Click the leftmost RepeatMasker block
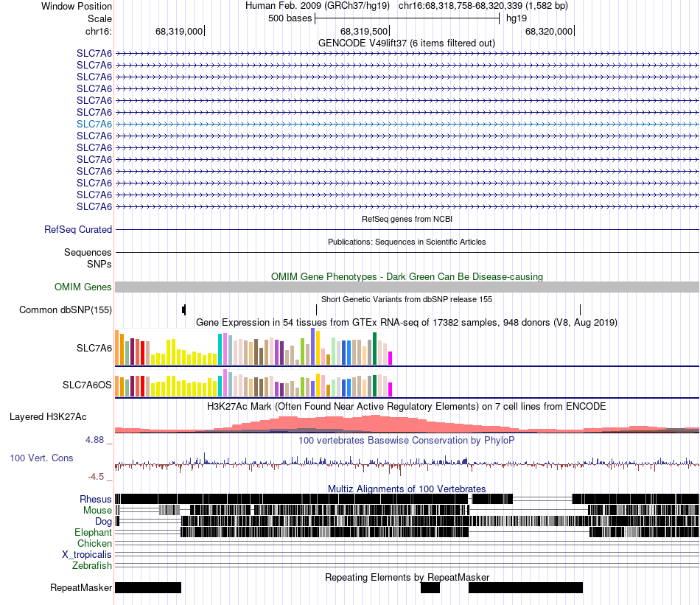Image resolution: width=700 pixels, height=605 pixels. click(148, 588)
